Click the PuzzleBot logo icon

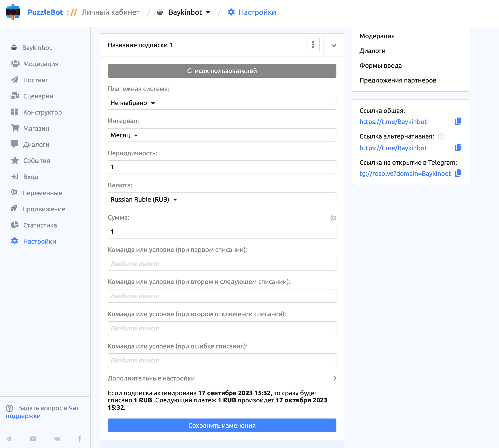[13, 12]
